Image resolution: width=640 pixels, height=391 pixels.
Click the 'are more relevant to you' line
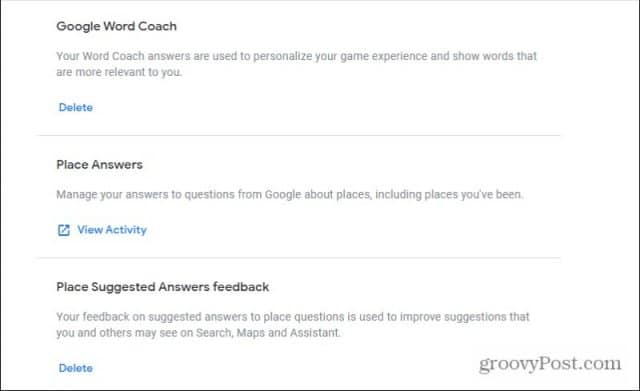pos(119,72)
